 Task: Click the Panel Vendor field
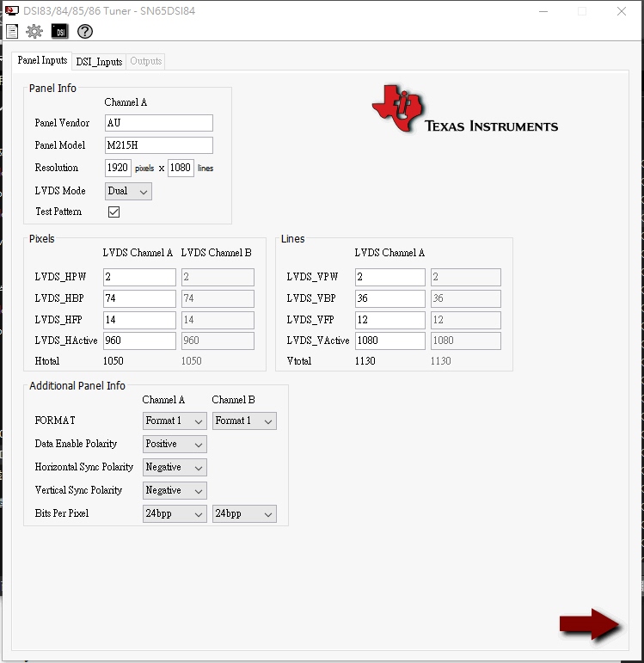[x=159, y=123]
